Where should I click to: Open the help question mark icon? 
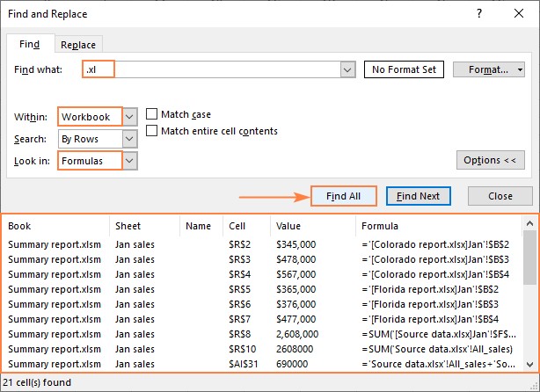tap(479, 13)
